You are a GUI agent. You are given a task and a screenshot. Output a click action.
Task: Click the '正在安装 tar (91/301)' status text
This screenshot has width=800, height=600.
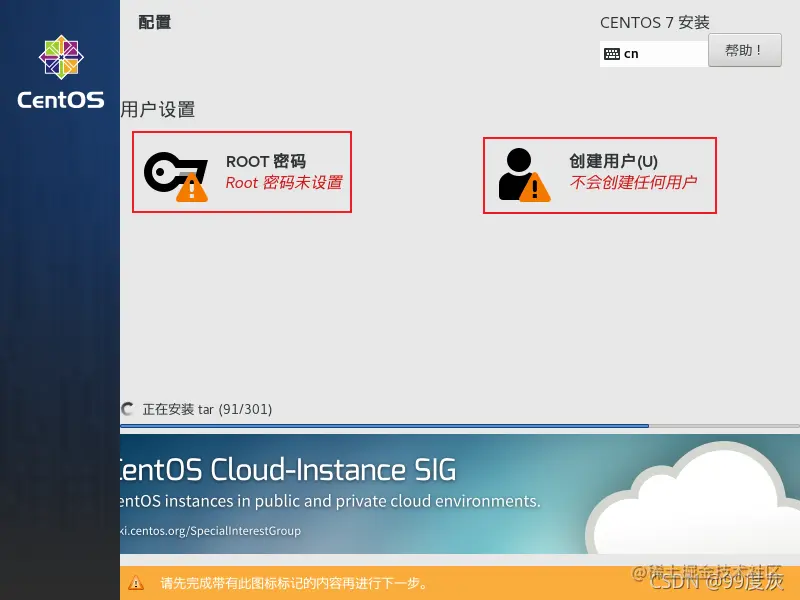(207, 409)
